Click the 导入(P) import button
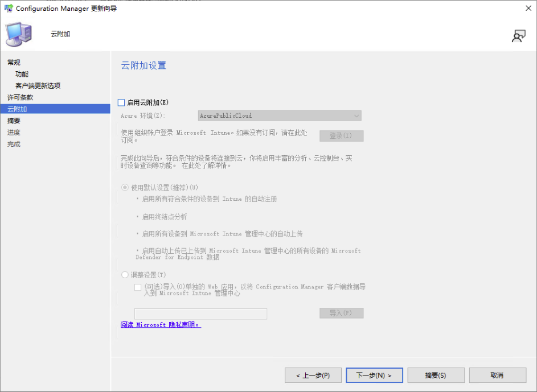The image size is (537, 392). pos(342,313)
